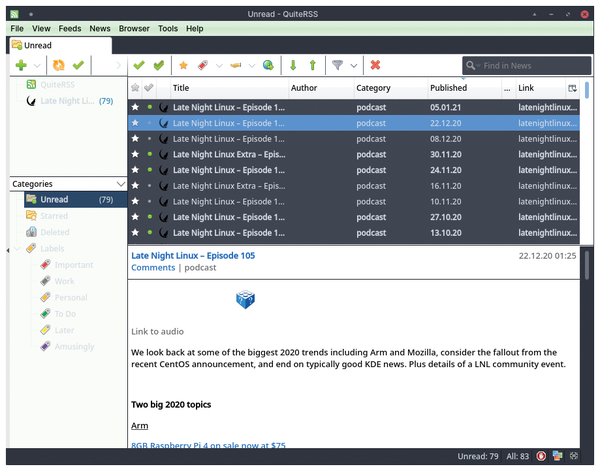This screenshot has width=600, height=471.
Task: Open the View menu
Action: pyautogui.click(x=41, y=29)
